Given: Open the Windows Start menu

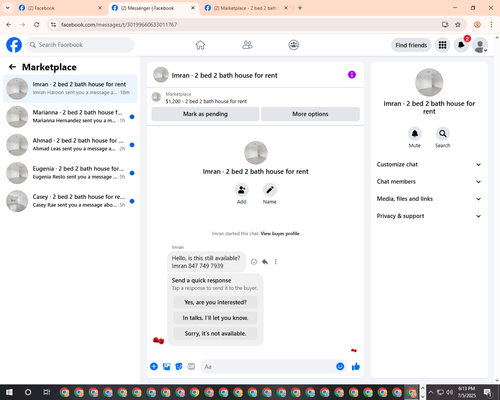Looking at the screenshot, I should pos(9,392).
